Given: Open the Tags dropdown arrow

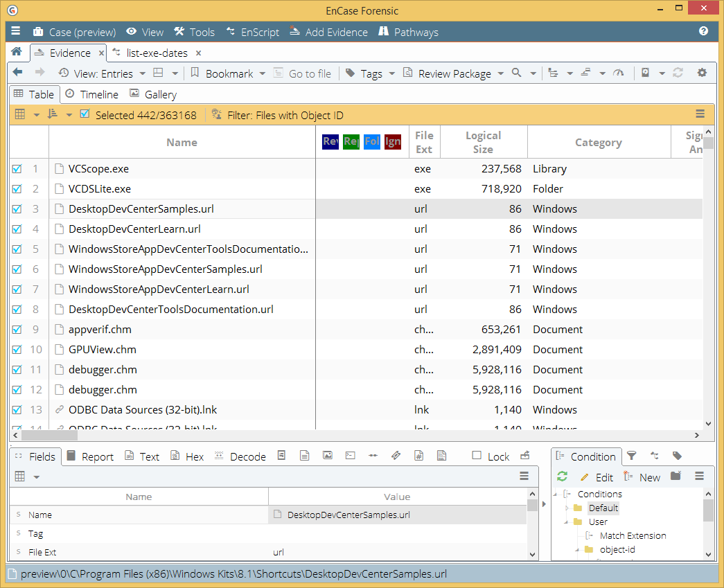Looking at the screenshot, I should pos(392,73).
